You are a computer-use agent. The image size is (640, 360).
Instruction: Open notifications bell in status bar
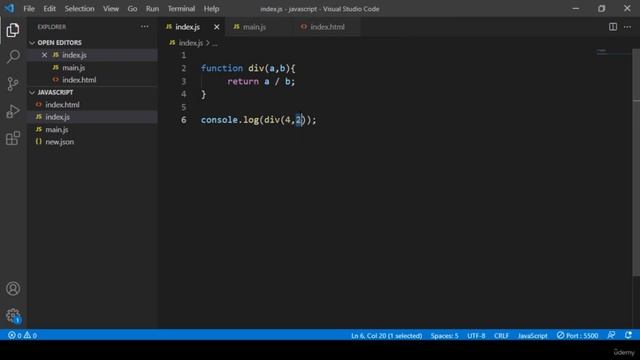(628, 335)
